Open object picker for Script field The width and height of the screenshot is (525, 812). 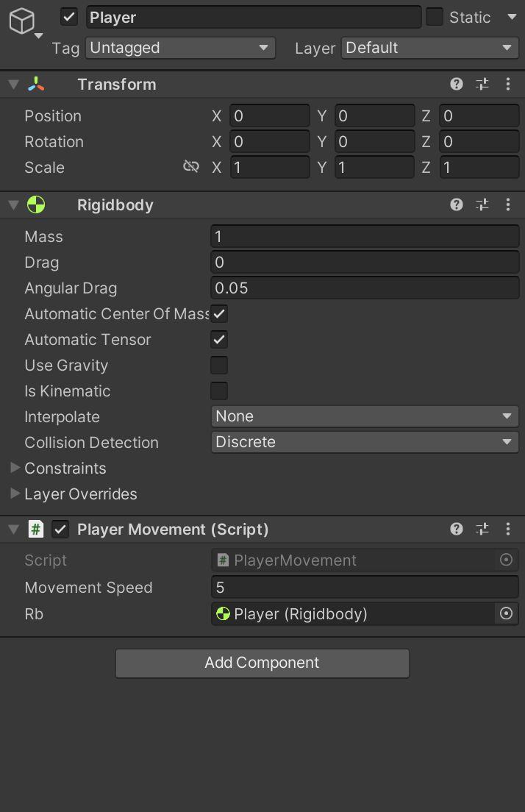tap(506, 560)
